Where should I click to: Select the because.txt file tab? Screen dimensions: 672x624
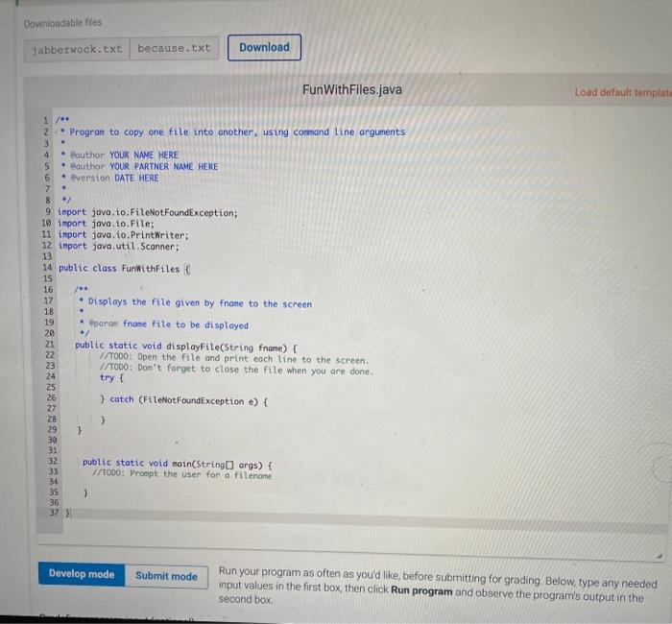coord(174,48)
